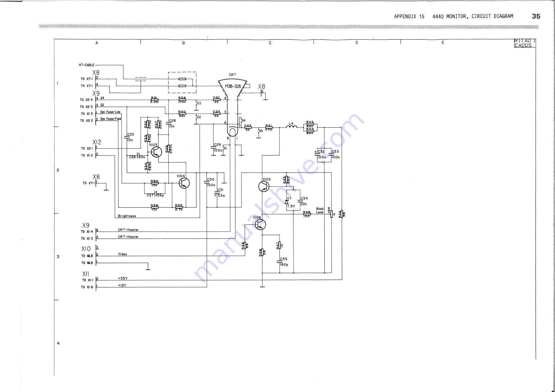Select resistor R45 680 symbol
The image size is (555, 392).
click(287, 180)
